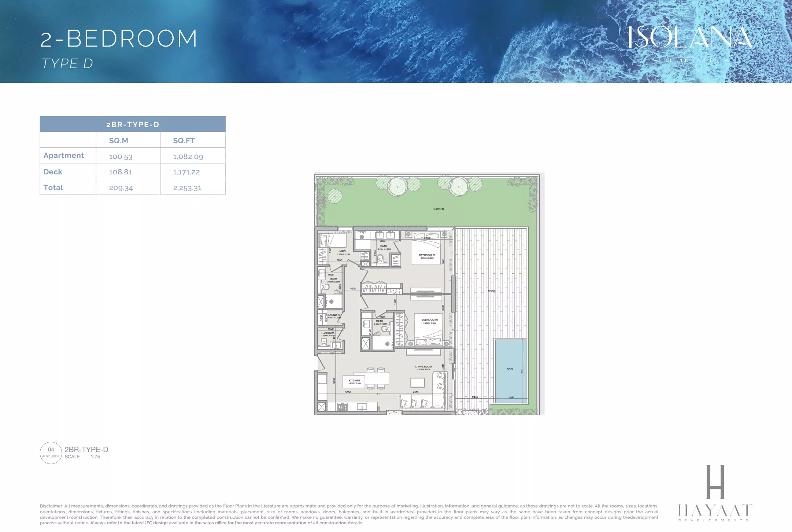Click the lone round tree in garden corner
The image size is (792, 532).
pyautogui.click(x=334, y=196)
